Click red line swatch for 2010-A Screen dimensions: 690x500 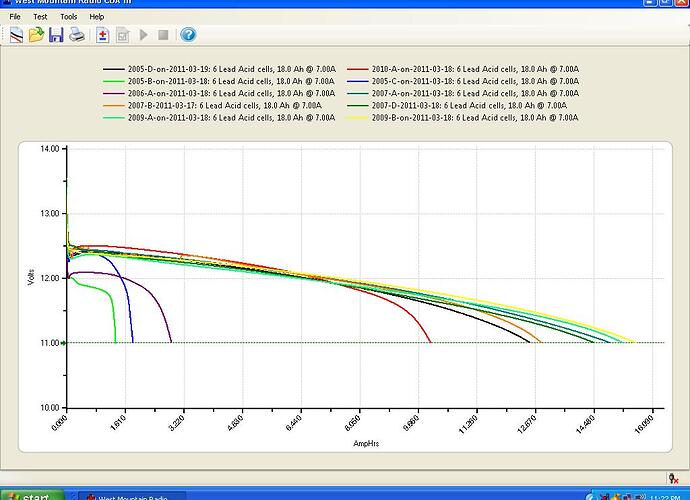tap(357, 69)
